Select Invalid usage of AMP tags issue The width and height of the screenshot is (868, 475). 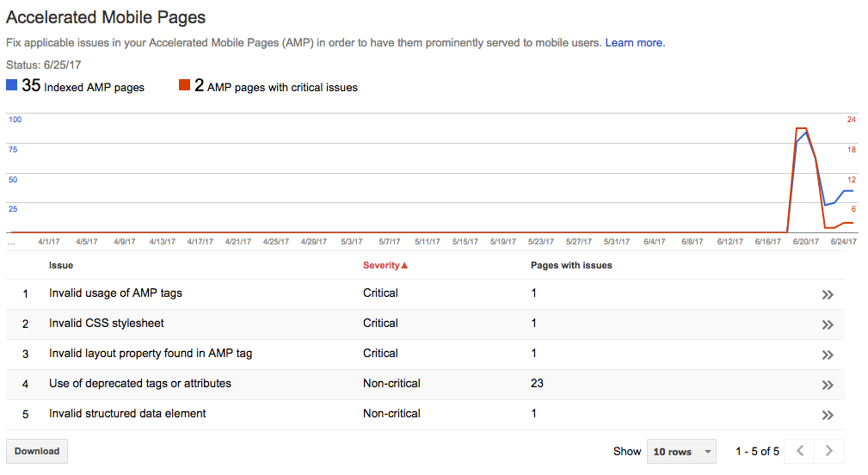pos(115,293)
